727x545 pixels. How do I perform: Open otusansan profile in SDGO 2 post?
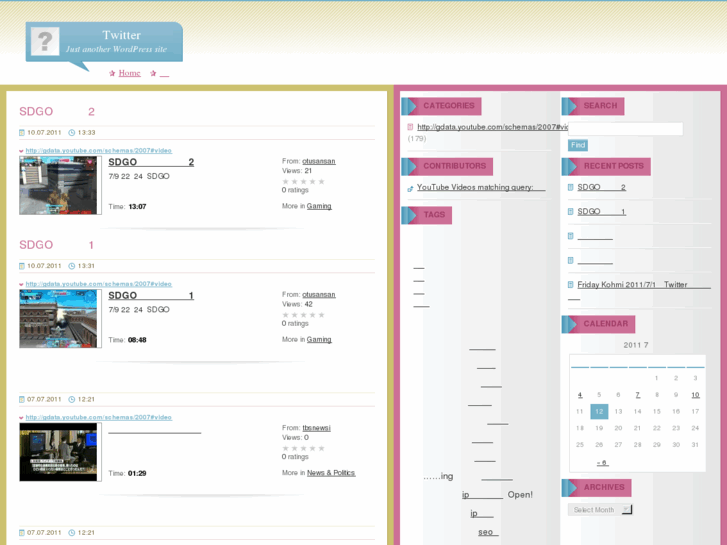319,161
